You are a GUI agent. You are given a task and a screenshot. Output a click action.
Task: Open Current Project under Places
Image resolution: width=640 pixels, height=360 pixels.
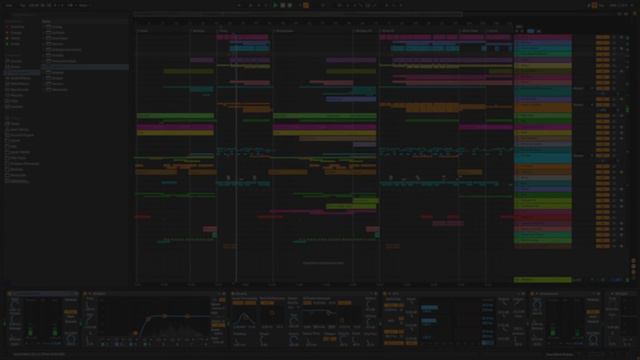20,135
